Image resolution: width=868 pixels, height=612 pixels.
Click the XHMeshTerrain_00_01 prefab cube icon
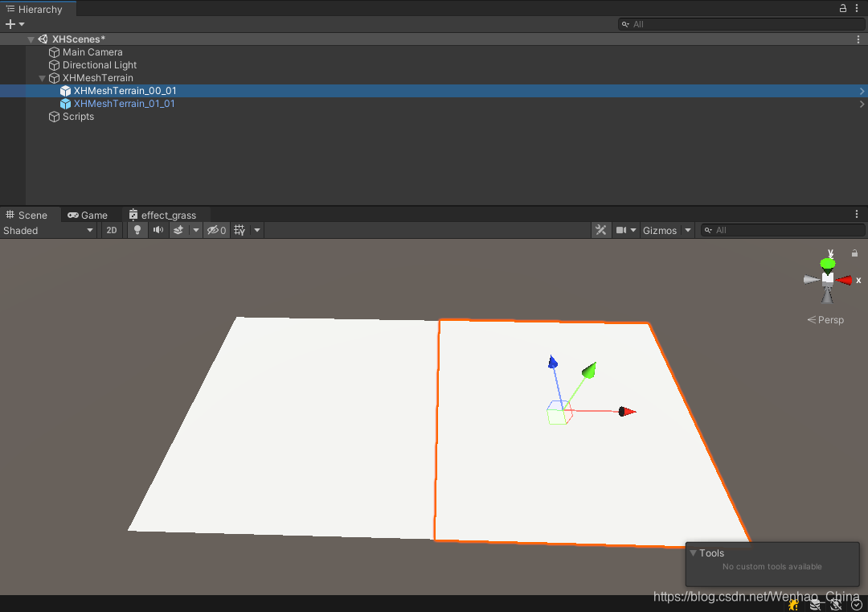[65, 91]
